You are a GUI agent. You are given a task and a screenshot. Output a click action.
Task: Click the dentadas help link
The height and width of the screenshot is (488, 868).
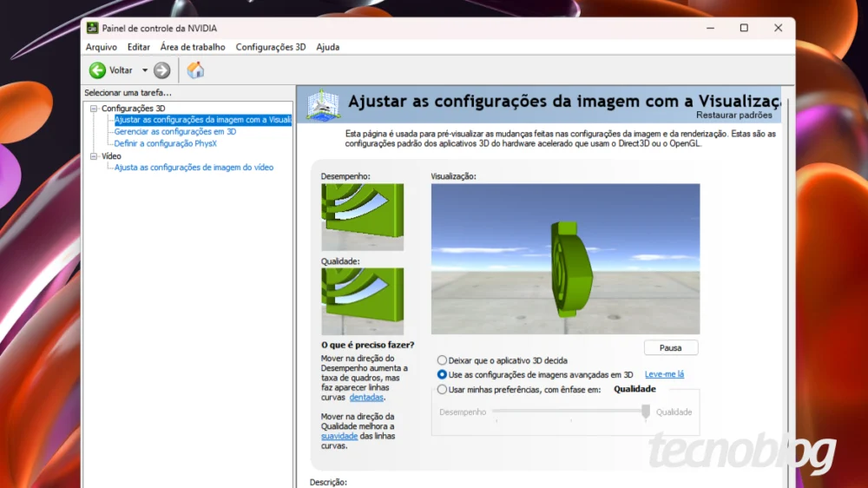[x=366, y=398]
